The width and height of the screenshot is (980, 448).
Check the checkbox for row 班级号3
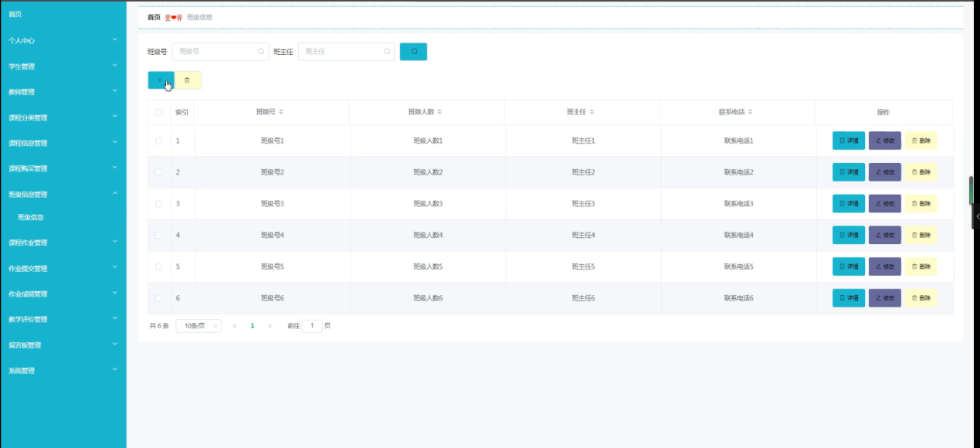click(159, 203)
